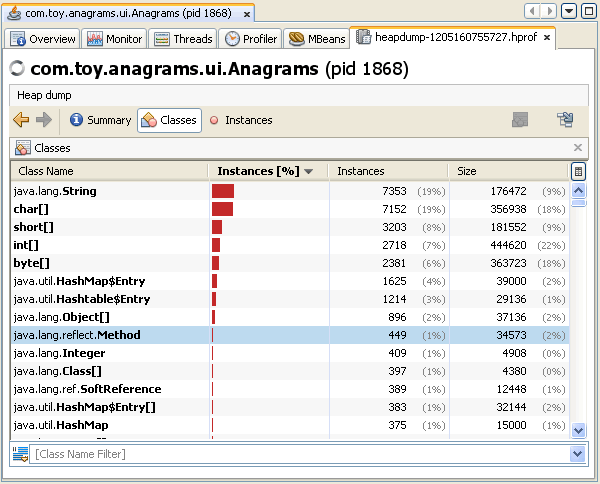This screenshot has height=484, width=600.
Task: Switch to Summary view
Action: tap(99, 120)
